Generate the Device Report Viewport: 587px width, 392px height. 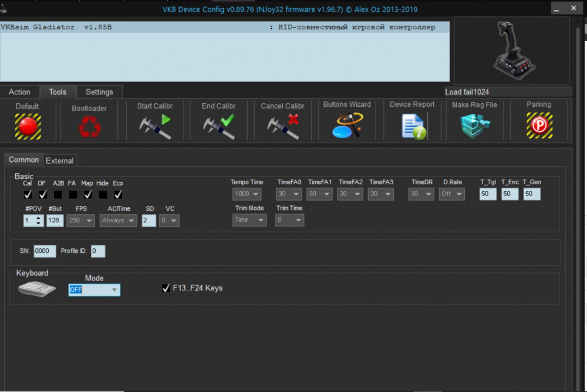pyautogui.click(x=413, y=127)
